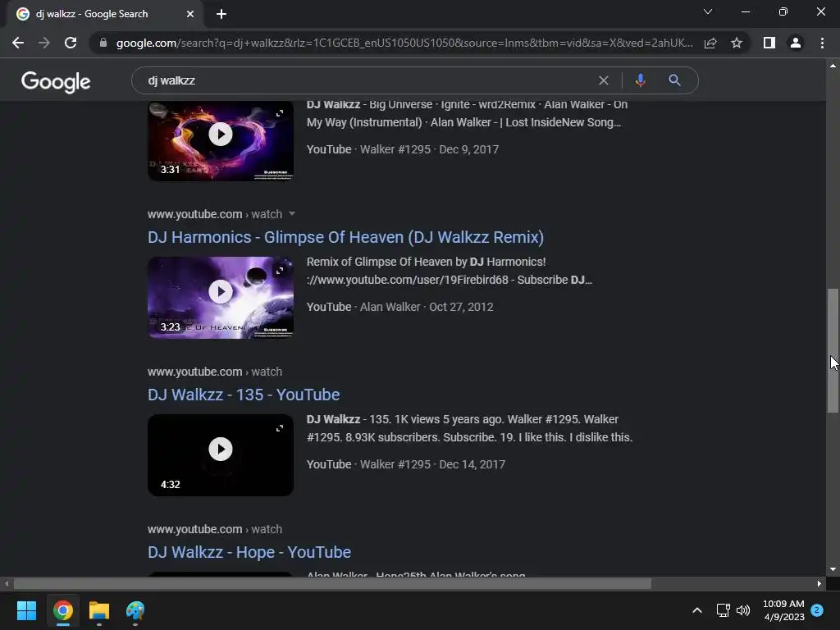Viewport: 840px width, 630px height.
Task: Close the dj walkzz search tab
Action: click(x=190, y=14)
